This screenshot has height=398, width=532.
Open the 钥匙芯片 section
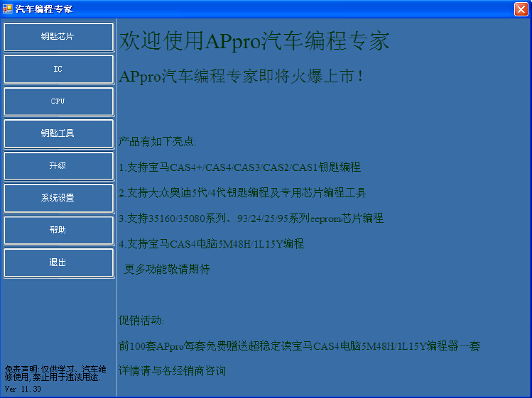click(58, 37)
